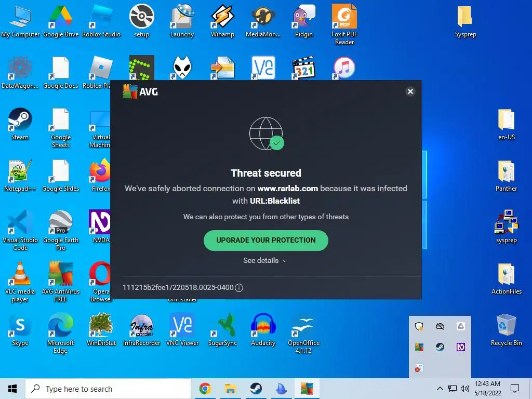Click info icon beside the AVG version code

239,288
